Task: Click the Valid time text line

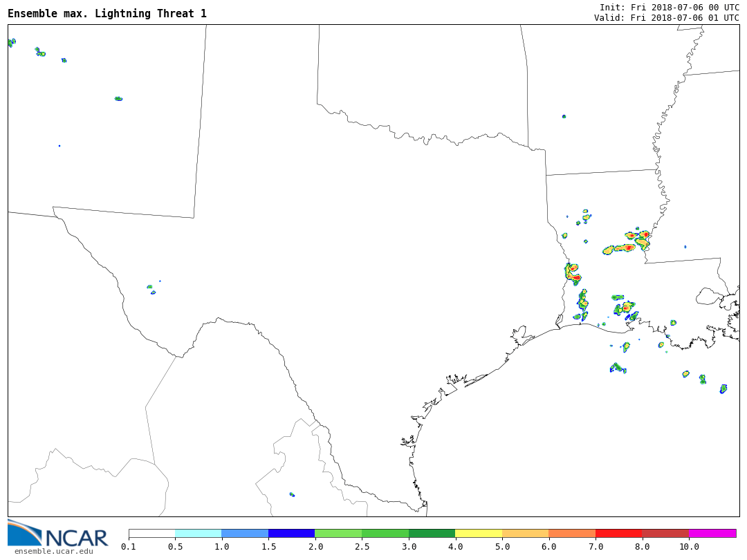Action: [x=666, y=17]
